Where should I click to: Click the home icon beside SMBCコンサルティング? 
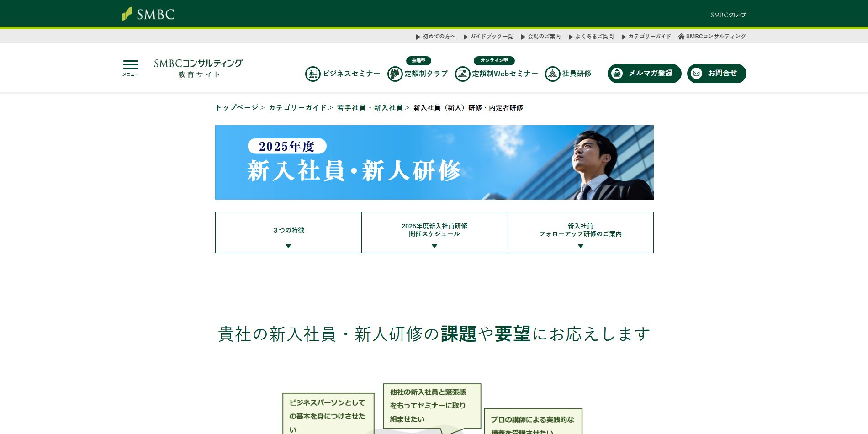pos(681,37)
